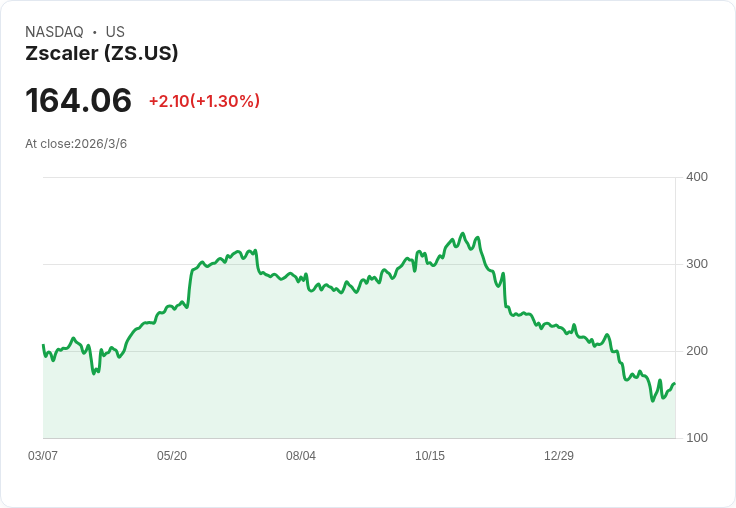The width and height of the screenshot is (736, 508).
Task: Select the 12/29 date axis label
Action: [559, 456]
